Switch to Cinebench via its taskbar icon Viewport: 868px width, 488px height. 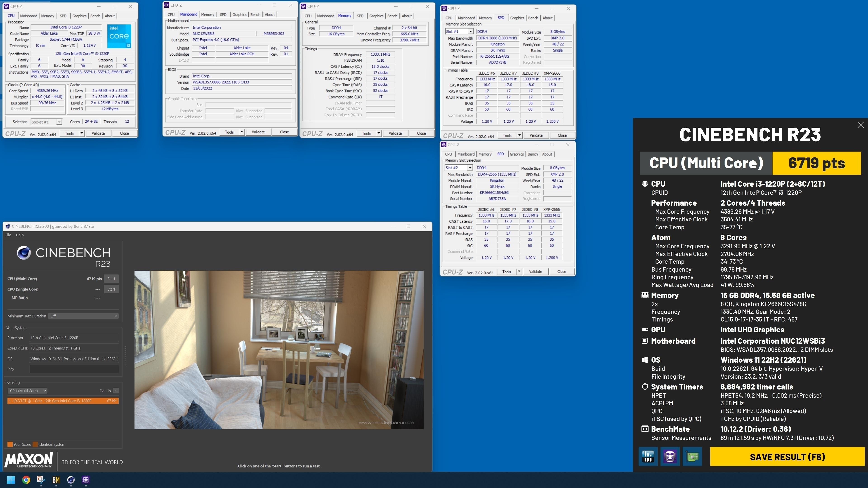click(71, 480)
